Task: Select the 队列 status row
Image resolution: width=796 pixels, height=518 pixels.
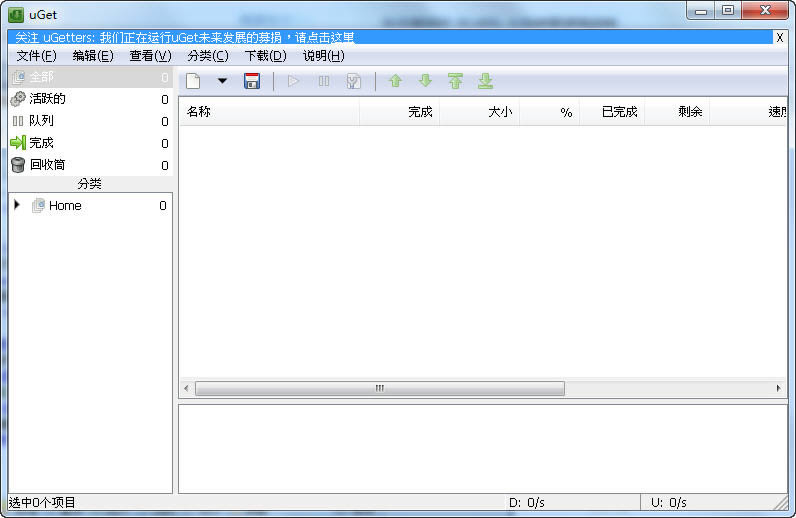Action: pos(90,121)
